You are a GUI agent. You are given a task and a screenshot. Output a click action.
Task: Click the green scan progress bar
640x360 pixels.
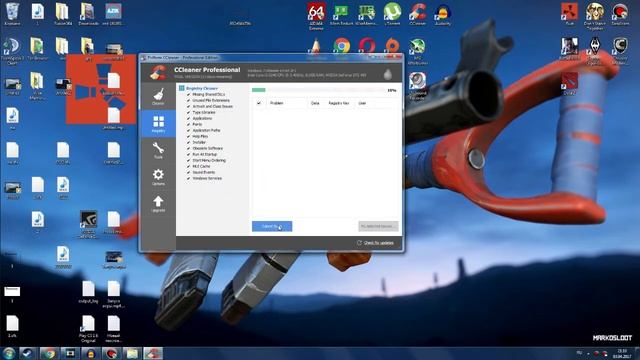(259, 90)
